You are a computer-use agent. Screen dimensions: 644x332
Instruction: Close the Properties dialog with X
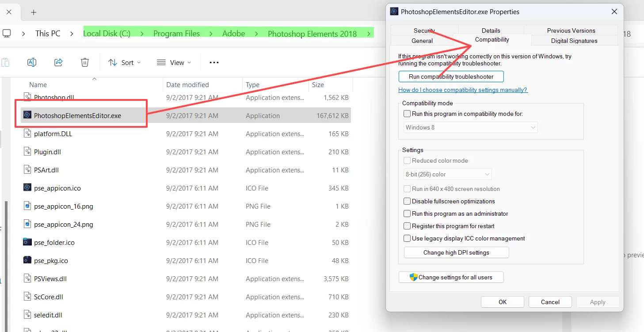click(614, 12)
